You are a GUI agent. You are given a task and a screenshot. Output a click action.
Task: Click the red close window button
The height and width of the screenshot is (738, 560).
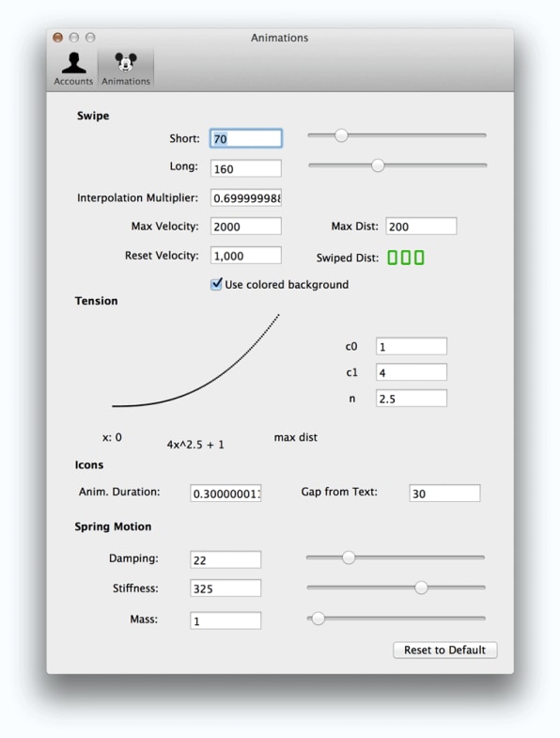coord(58,38)
